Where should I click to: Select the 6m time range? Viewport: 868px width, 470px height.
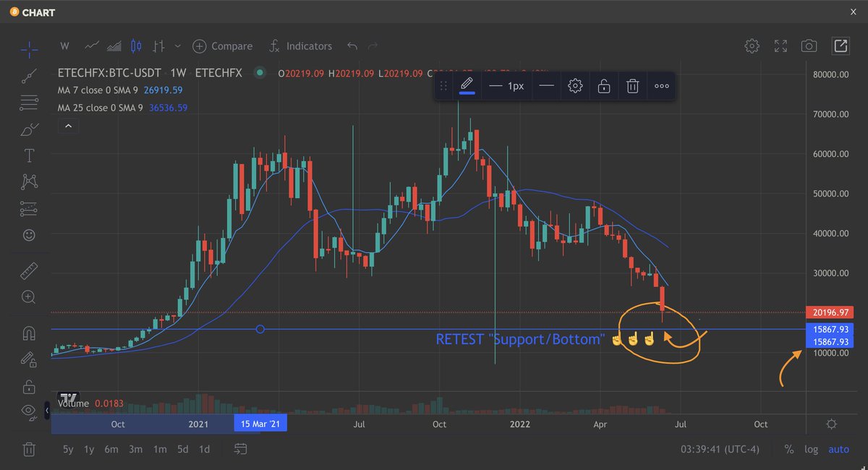111,449
